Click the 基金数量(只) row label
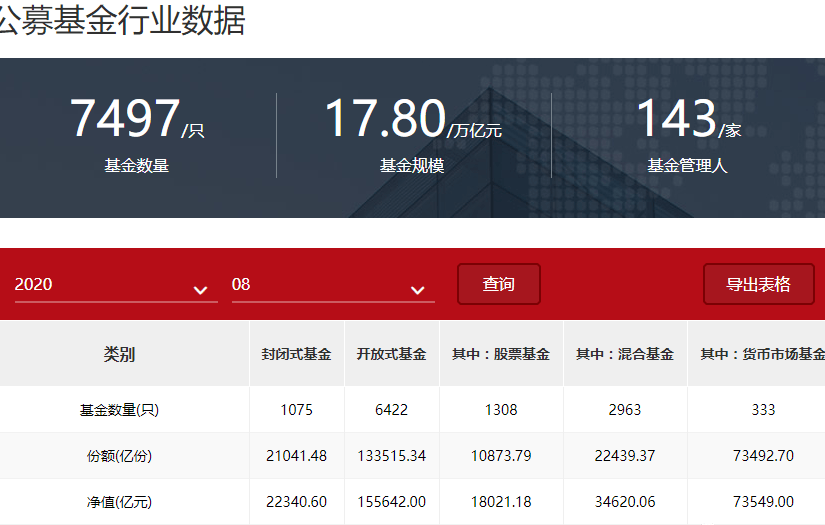This screenshot has width=825, height=525. coord(119,410)
